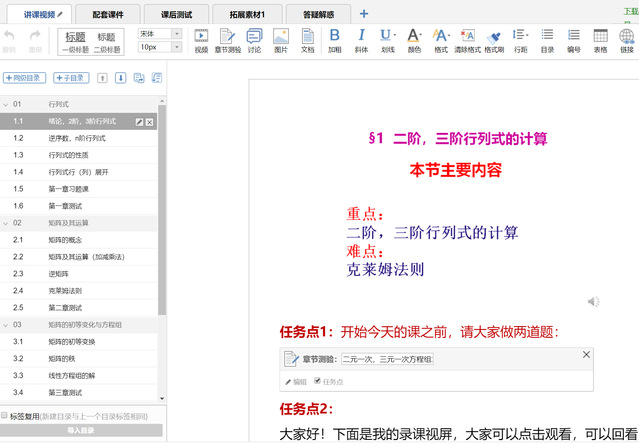Select chapter 3.2 矩阵的秩
Screen dimensions: 639x443
(x=78, y=359)
